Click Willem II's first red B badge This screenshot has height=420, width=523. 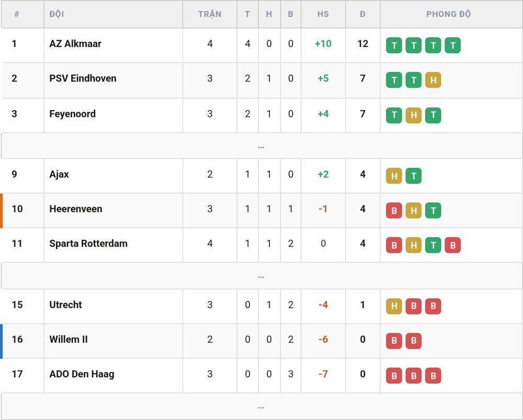[394, 341]
